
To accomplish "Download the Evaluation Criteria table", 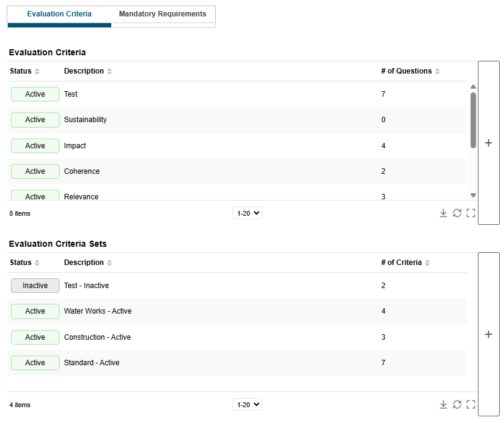I will (x=443, y=213).
